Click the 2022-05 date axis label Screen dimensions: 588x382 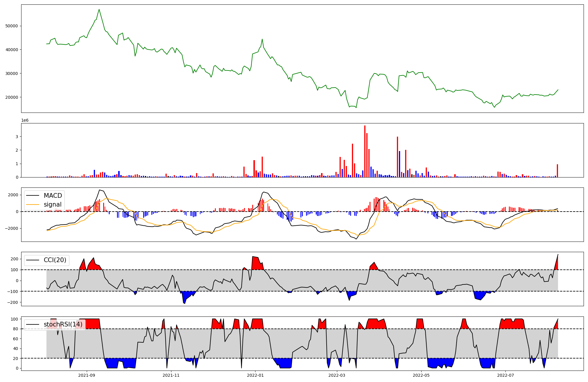click(x=421, y=375)
